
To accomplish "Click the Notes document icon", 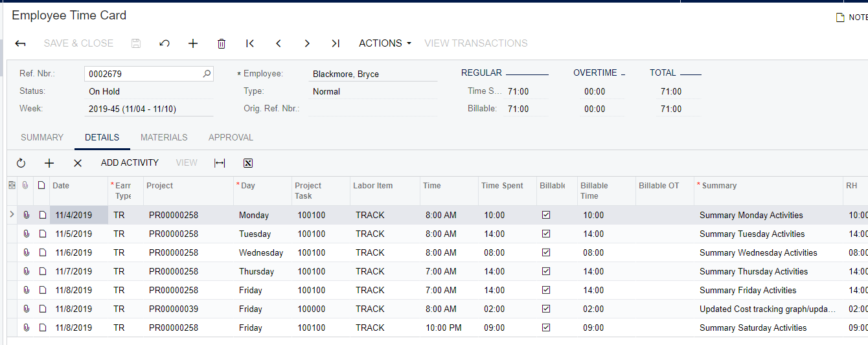I will [840, 17].
